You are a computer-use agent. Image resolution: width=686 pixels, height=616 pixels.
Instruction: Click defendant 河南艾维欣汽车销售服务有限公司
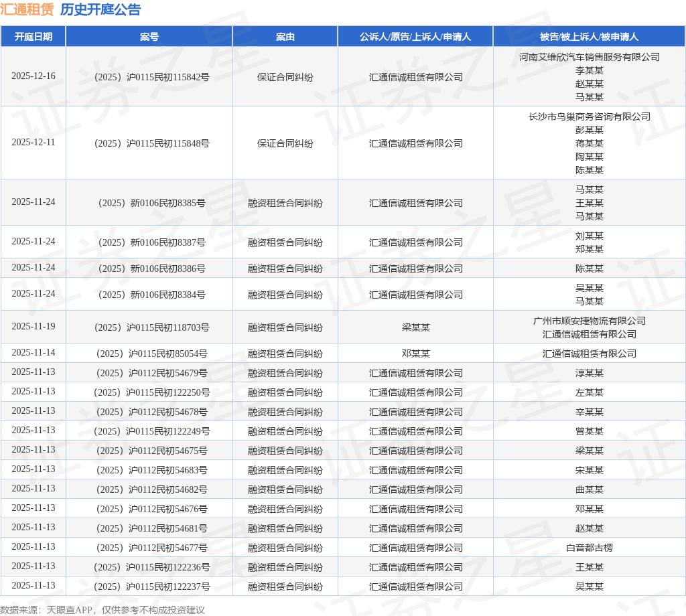(x=590, y=57)
